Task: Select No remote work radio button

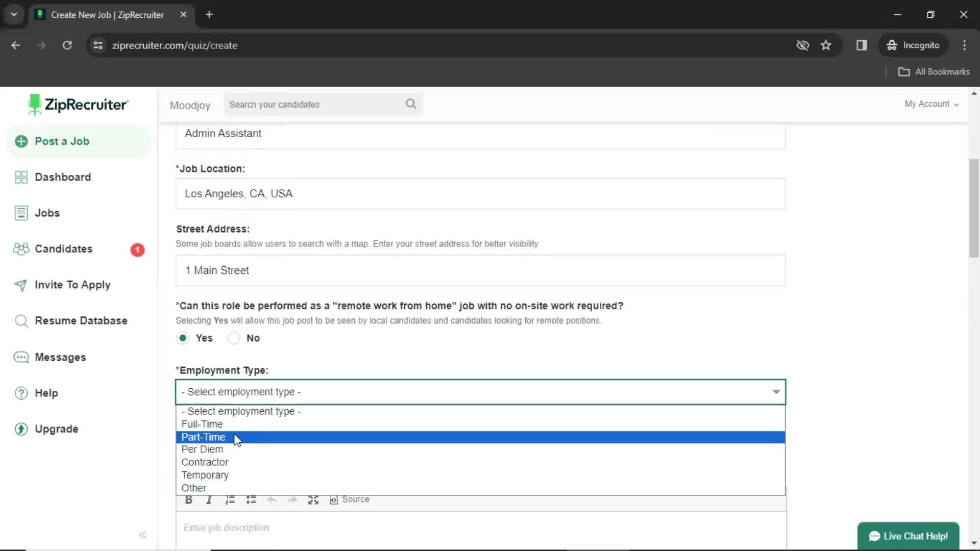Action: pyautogui.click(x=234, y=338)
